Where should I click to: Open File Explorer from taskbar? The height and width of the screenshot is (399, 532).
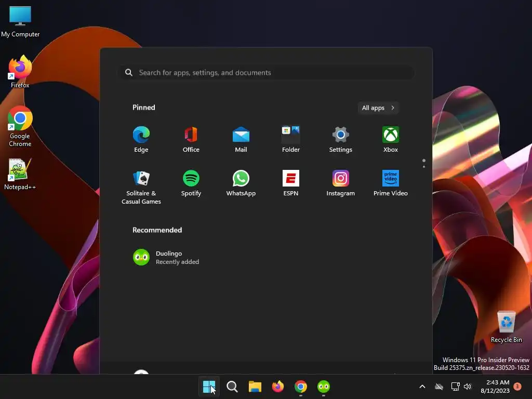(255, 387)
